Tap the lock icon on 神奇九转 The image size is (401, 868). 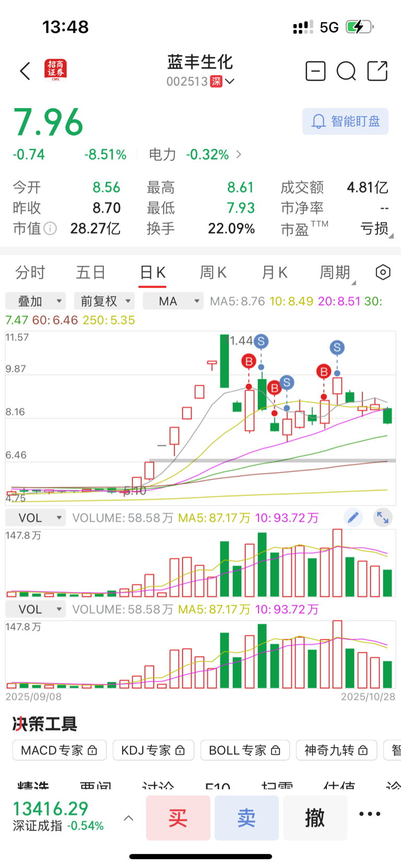(363, 751)
